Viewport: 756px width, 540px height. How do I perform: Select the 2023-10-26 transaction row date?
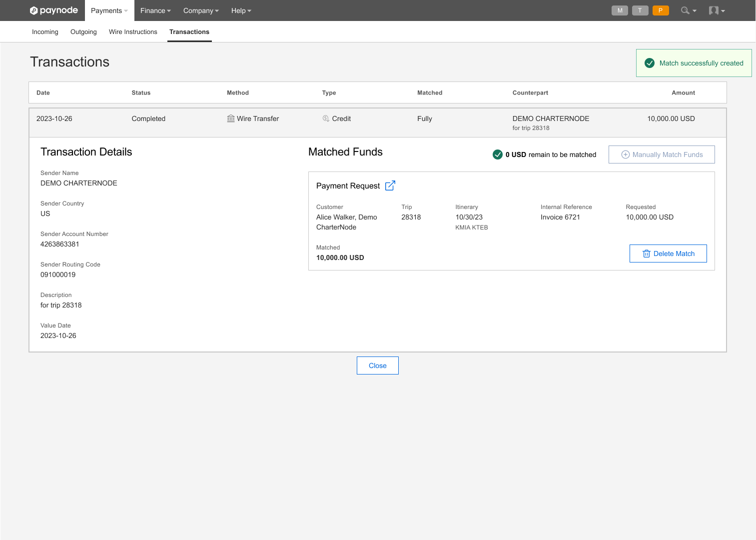coord(54,118)
